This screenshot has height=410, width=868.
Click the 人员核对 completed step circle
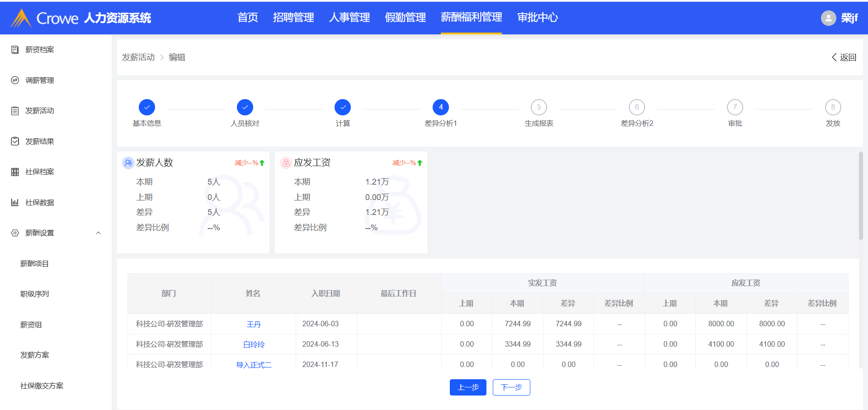[x=245, y=107]
